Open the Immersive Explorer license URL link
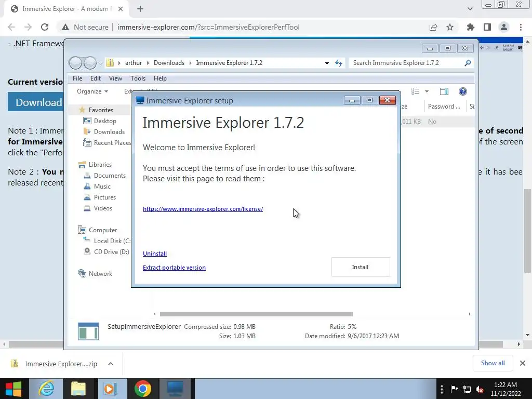This screenshot has width=532, height=399. [x=203, y=209]
